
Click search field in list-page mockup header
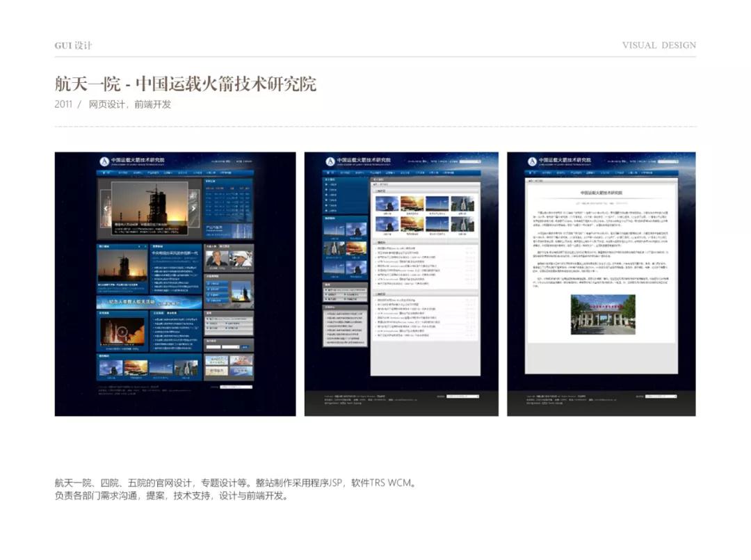click(470, 161)
